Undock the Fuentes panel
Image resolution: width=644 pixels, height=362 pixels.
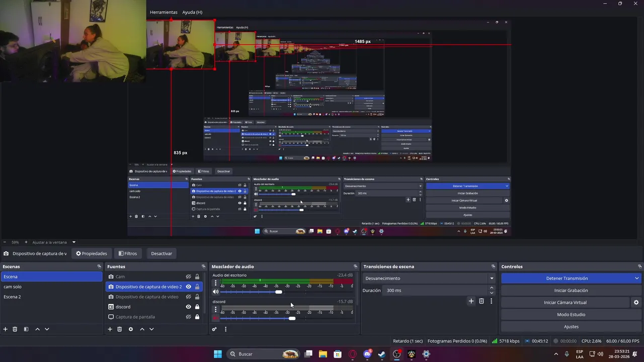point(203,266)
